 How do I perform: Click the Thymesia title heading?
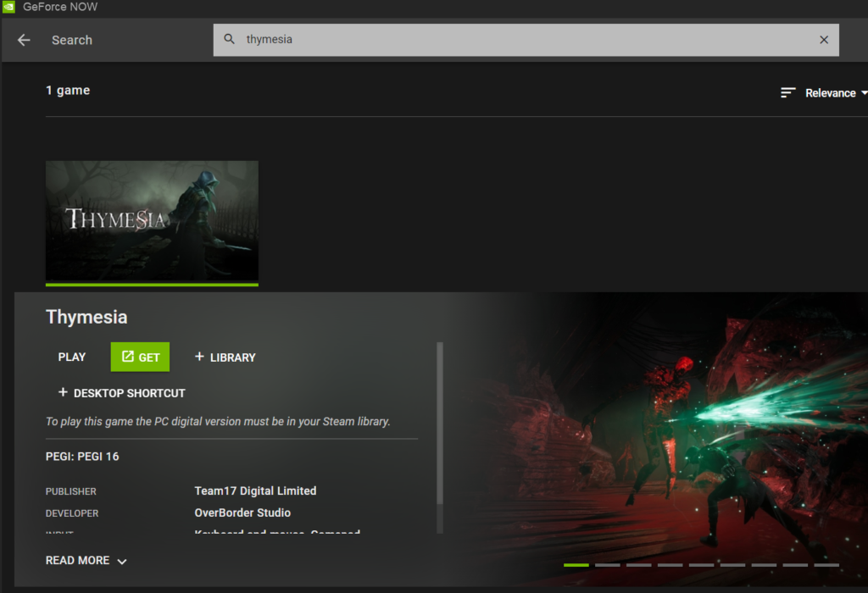86,317
